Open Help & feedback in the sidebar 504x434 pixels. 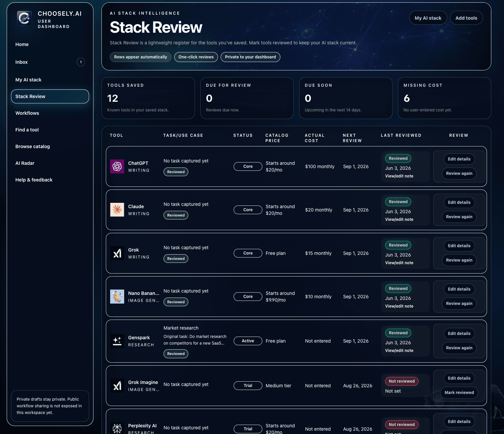34,180
